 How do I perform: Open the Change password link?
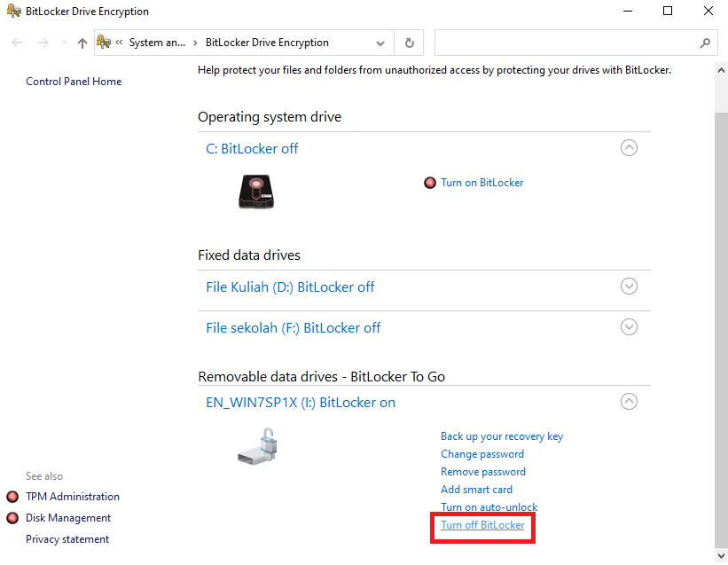click(481, 453)
